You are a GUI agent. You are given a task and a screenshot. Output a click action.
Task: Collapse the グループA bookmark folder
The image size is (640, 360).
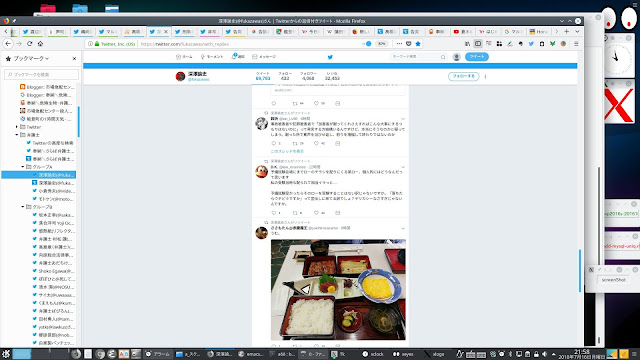point(23,167)
